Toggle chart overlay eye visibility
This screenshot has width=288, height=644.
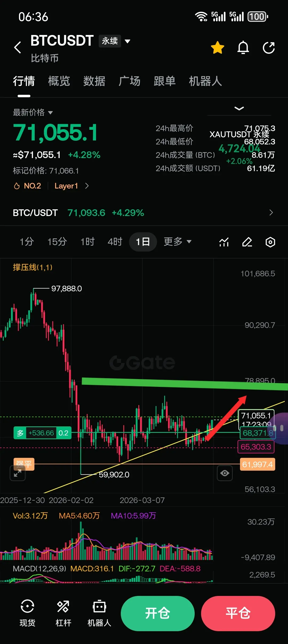click(225, 473)
